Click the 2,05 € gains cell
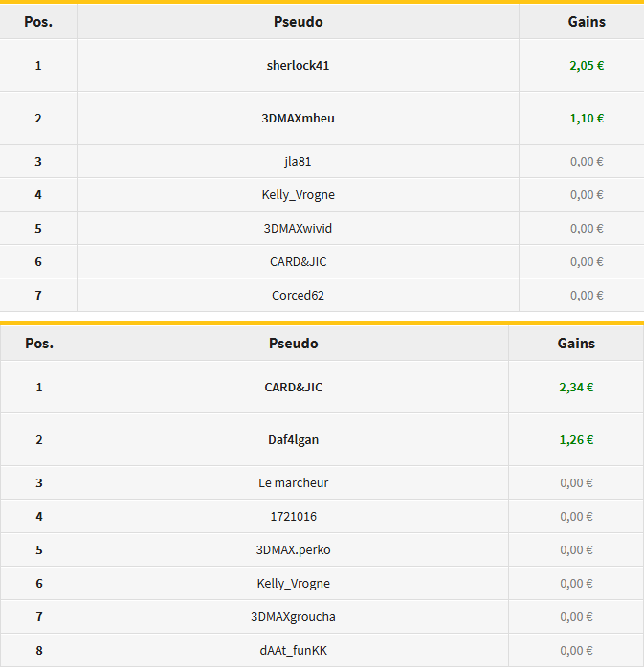 click(587, 66)
